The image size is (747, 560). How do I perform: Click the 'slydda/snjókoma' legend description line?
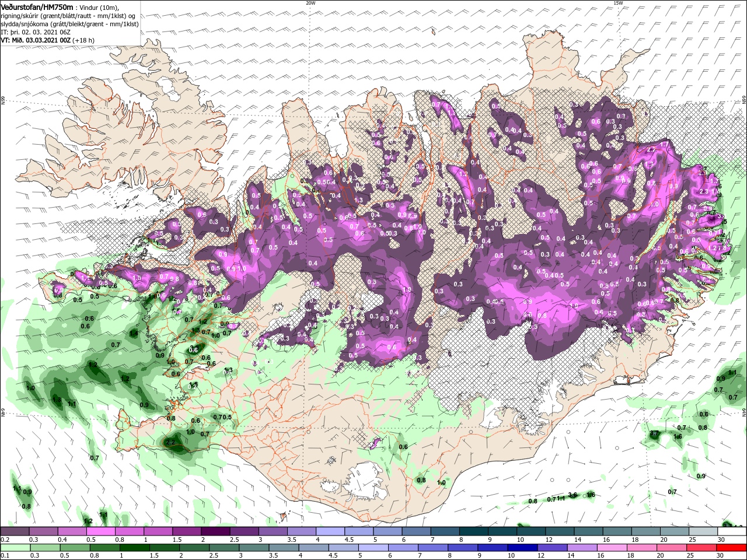click(69, 24)
